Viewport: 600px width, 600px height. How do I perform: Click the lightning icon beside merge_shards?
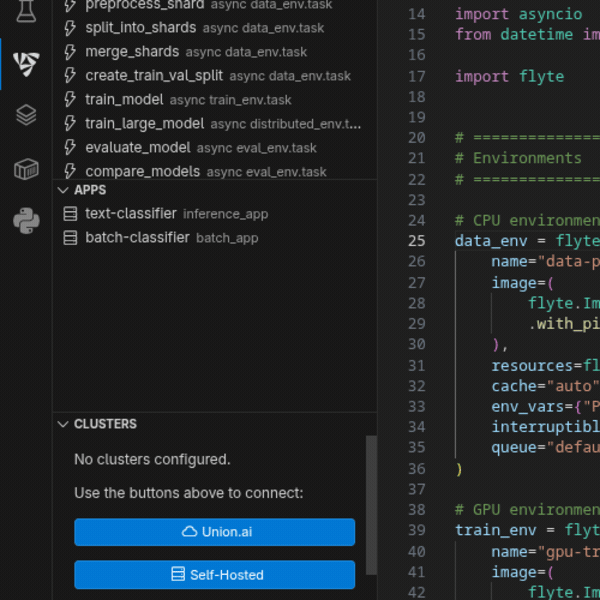[70, 52]
